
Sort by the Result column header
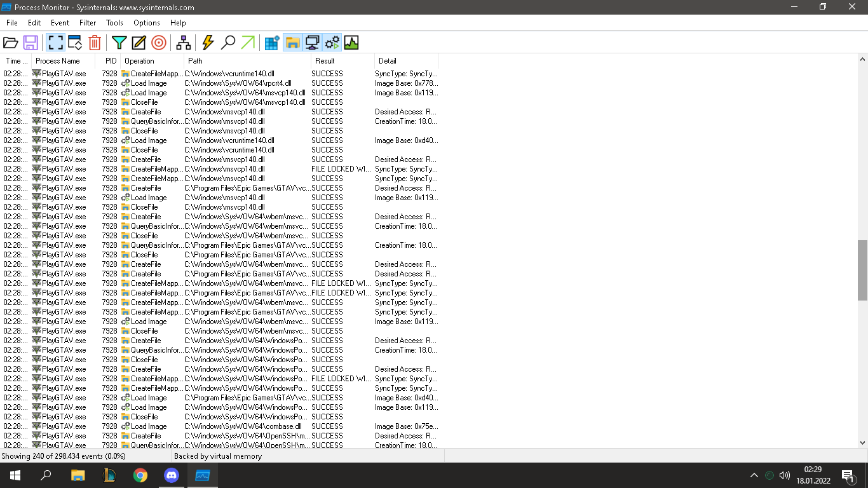[x=343, y=61]
